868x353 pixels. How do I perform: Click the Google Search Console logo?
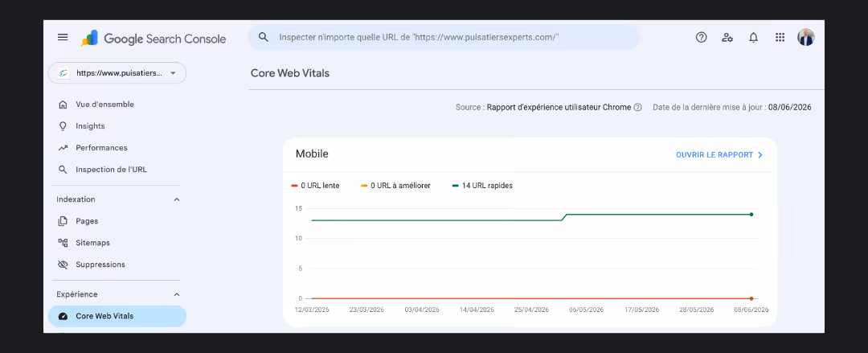pos(154,39)
